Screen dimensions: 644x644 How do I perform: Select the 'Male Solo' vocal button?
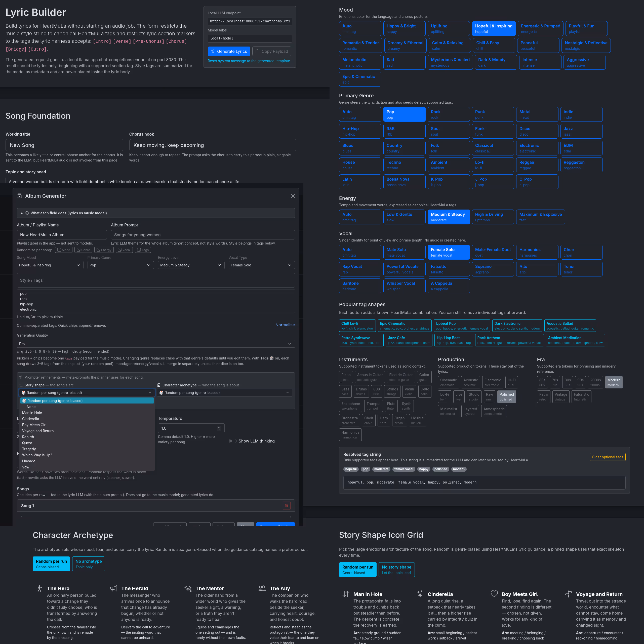(404, 252)
